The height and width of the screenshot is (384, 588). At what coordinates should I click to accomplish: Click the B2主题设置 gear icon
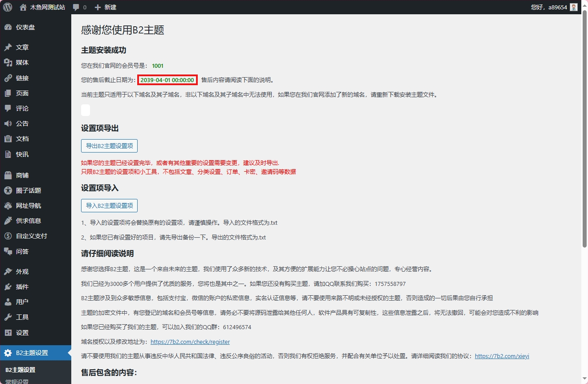pos(8,353)
